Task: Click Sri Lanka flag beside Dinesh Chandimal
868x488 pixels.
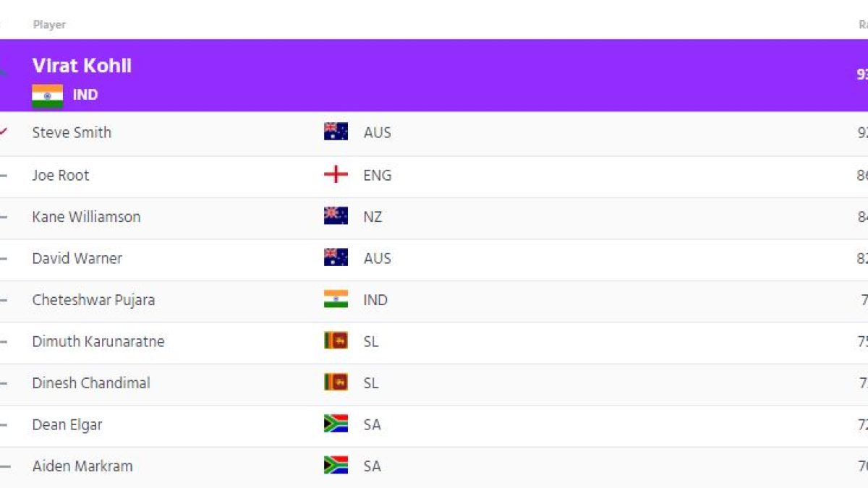Action: tap(336, 382)
